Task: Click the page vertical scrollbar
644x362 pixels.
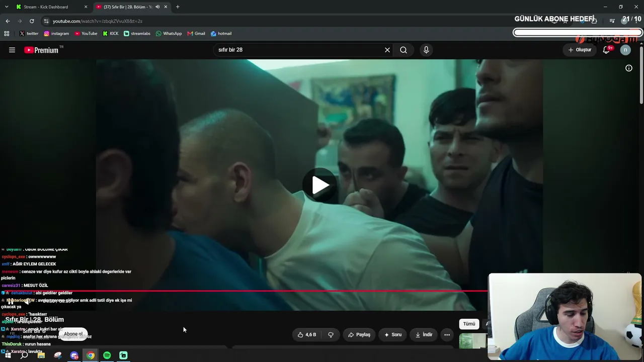Action: 641,75
